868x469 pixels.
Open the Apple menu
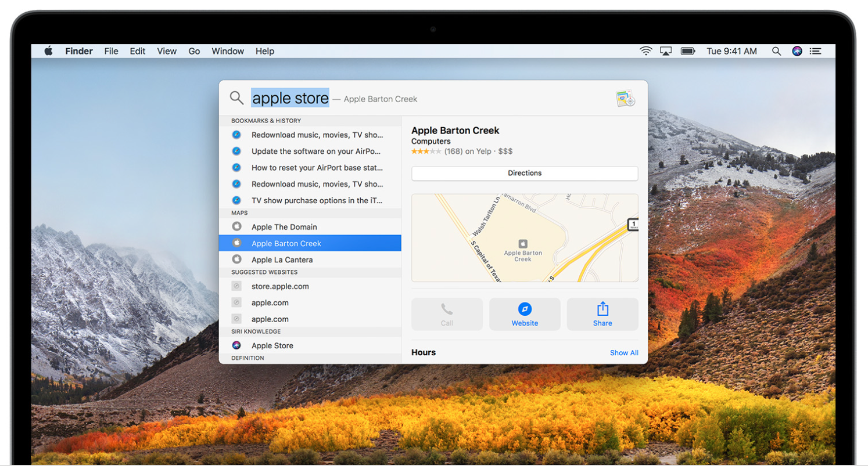(48, 51)
